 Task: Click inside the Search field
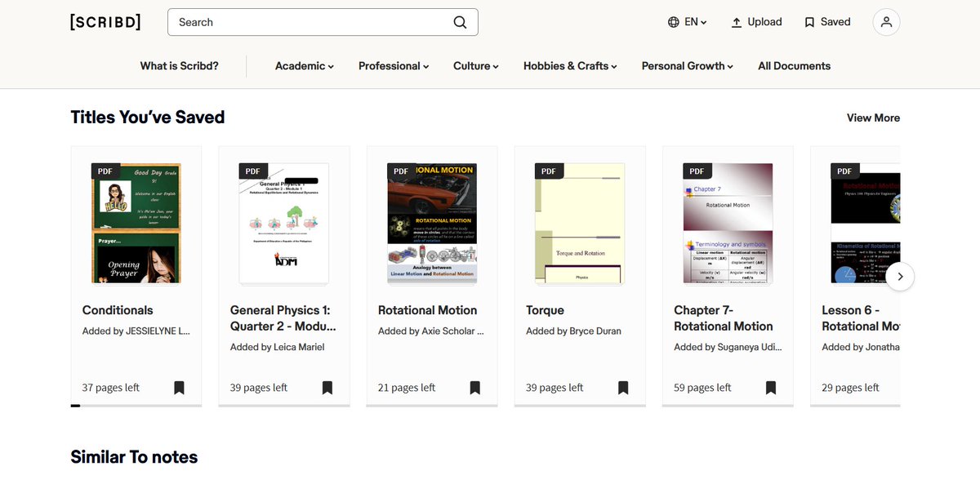[323, 22]
